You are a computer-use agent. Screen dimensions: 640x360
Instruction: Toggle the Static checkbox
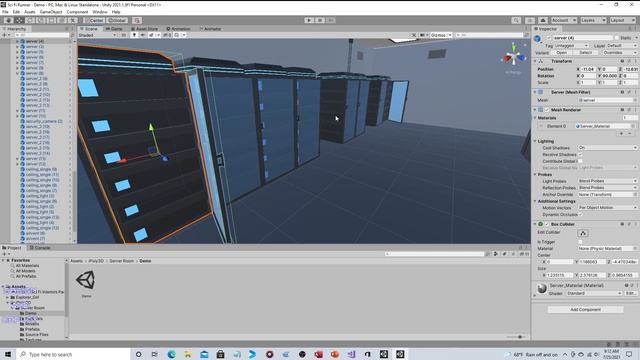click(617, 38)
